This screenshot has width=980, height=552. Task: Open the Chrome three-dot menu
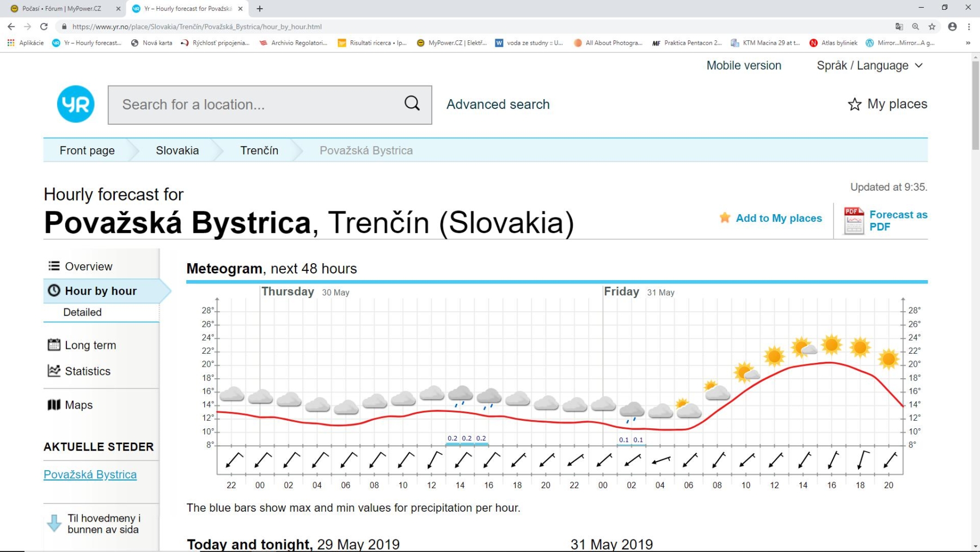coord(969,26)
